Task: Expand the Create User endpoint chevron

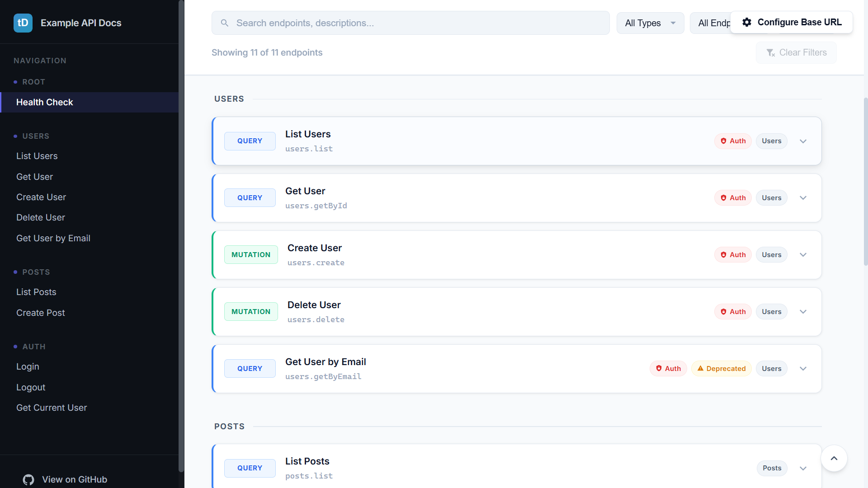Action: pyautogui.click(x=803, y=255)
